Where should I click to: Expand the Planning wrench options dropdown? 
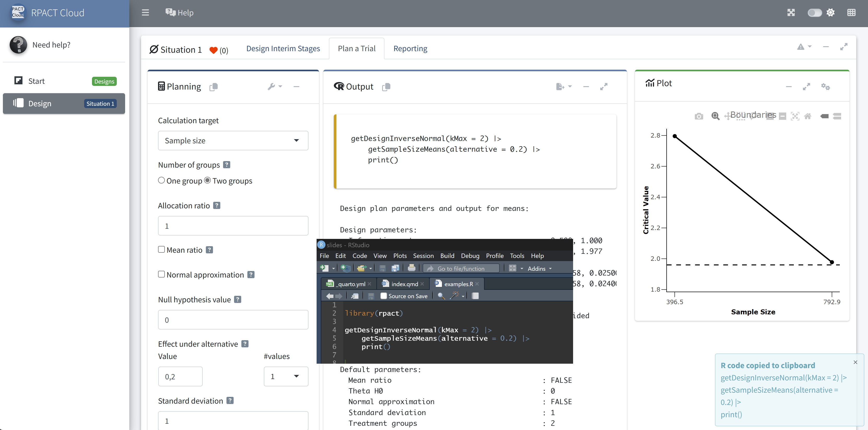pos(275,86)
